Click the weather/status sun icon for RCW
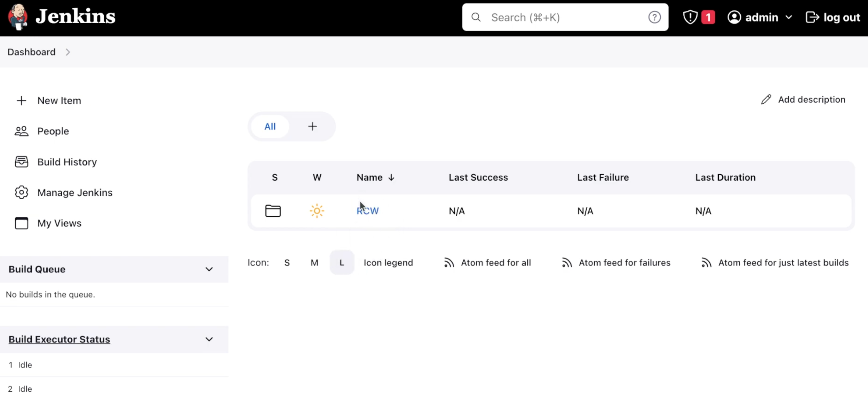The width and height of the screenshot is (868, 400). (317, 210)
